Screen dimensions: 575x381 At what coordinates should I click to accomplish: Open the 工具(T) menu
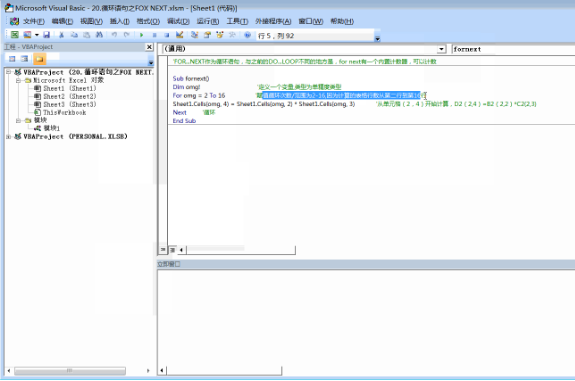[237, 21]
